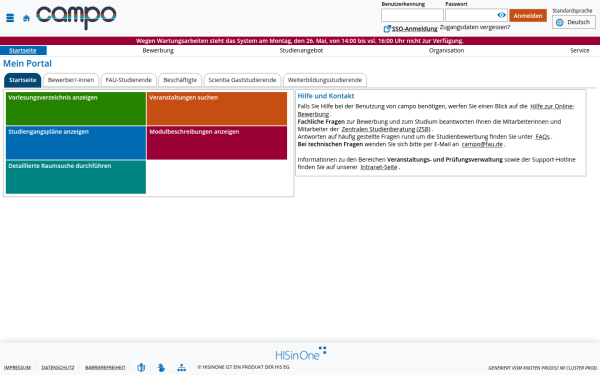The width and height of the screenshot is (600, 375).
Task: Open Zentralen Studienberatung (ZSB) link
Action: 386,129
